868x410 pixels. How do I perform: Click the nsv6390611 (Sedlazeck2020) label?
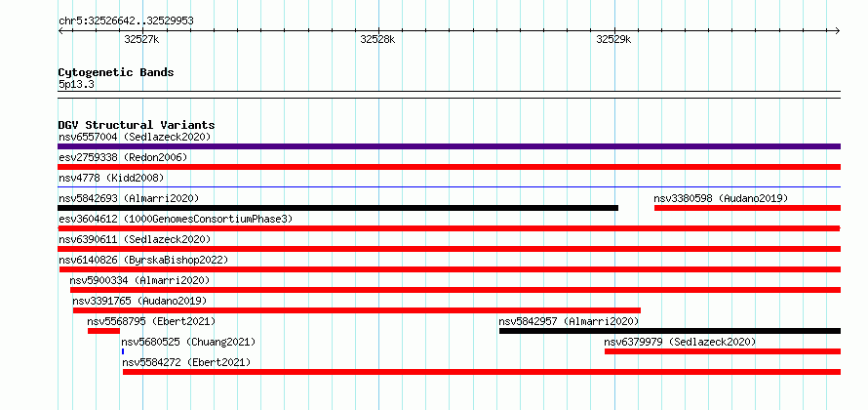click(x=135, y=239)
